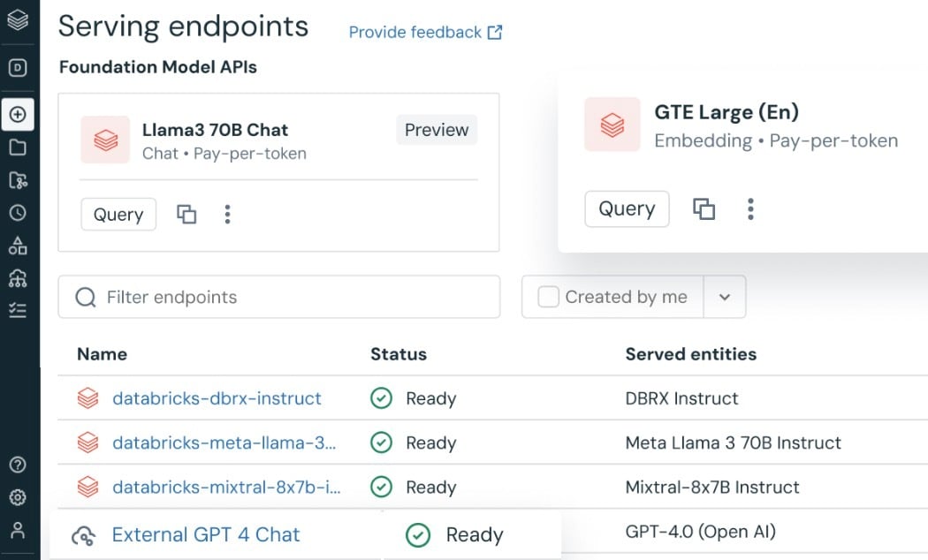Open the New (plus) sidebar icon
This screenshot has height=560, width=928.
point(18,114)
